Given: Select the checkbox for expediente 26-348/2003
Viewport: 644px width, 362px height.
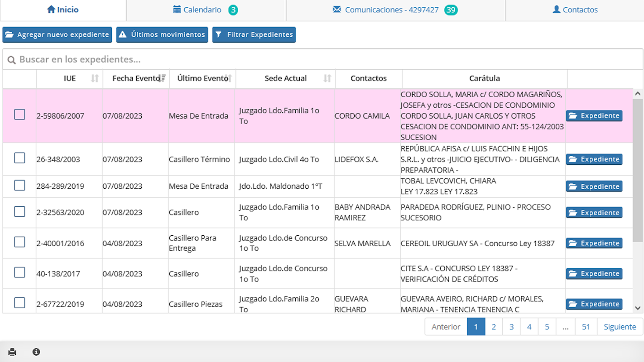Looking at the screenshot, I should (x=19, y=158).
